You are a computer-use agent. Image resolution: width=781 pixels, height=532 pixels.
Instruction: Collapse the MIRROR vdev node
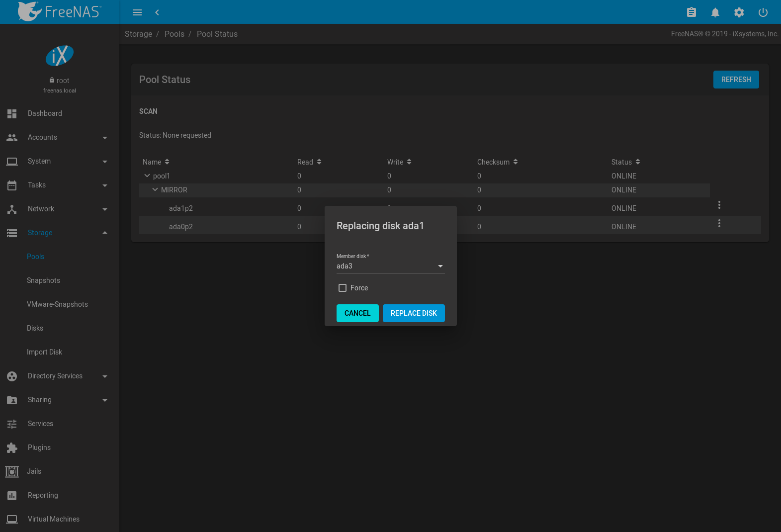[x=155, y=189]
